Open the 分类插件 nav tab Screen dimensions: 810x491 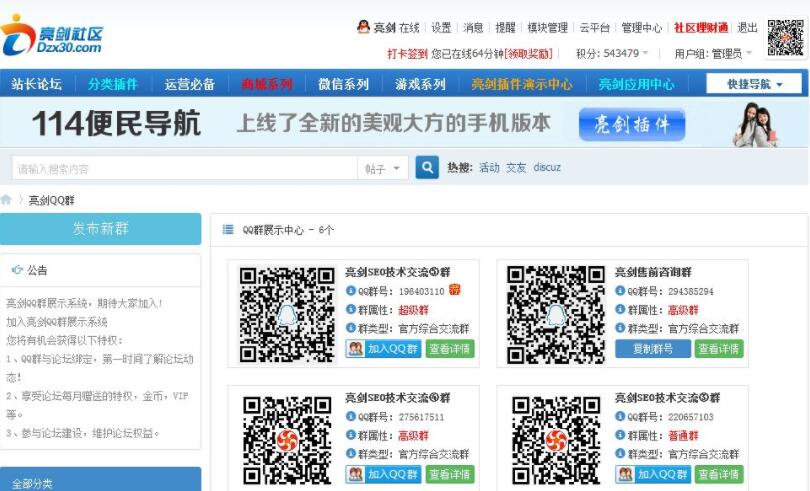(x=113, y=84)
